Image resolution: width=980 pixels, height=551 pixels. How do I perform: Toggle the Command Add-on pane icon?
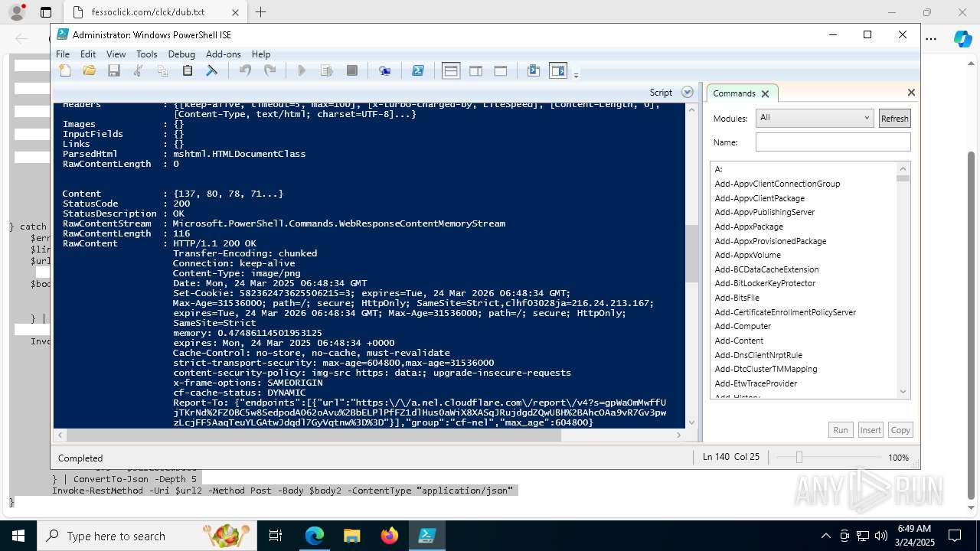click(x=558, y=70)
